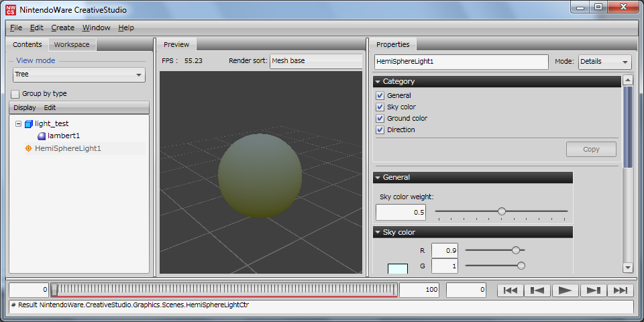Click the play animation button

click(x=566, y=290)
